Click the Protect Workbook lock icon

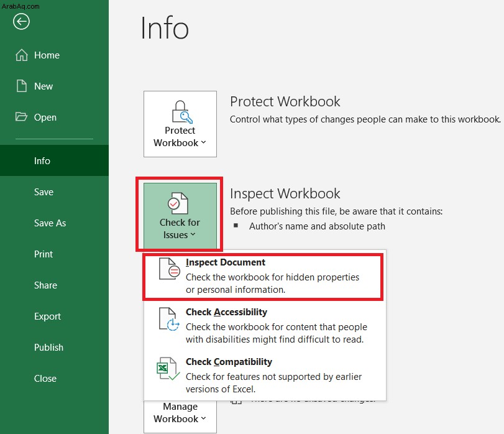[182, 112]
